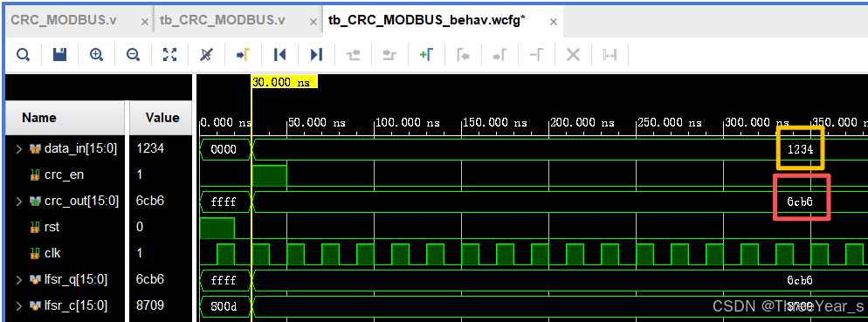868x322 pixels.
Task: Click the Zoom Fit icon
Action: [169, 54]
